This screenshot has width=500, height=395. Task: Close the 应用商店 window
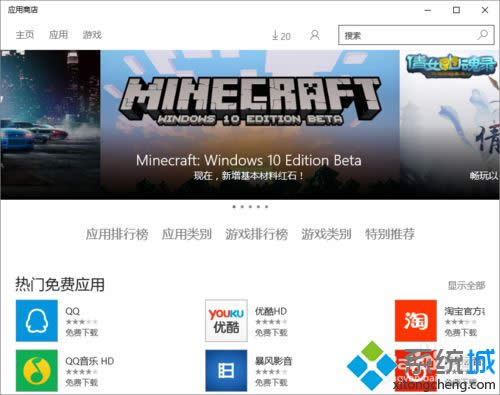(x=485, y=10)
